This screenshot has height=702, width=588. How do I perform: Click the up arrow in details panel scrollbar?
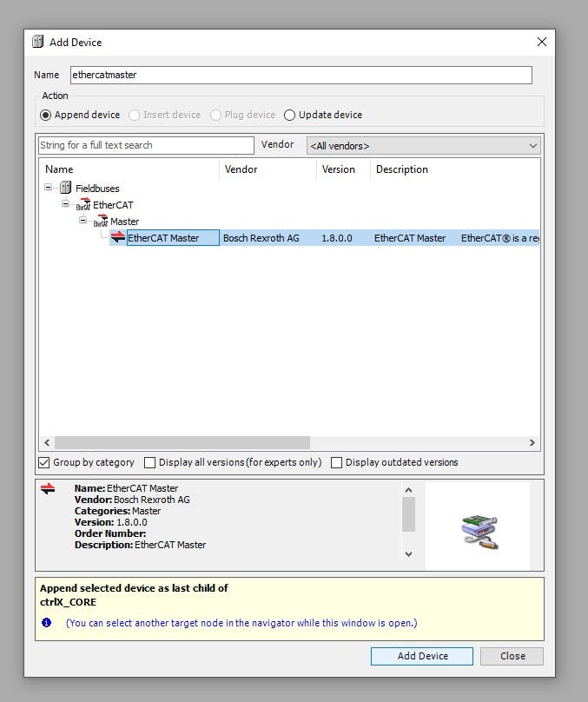408,490
